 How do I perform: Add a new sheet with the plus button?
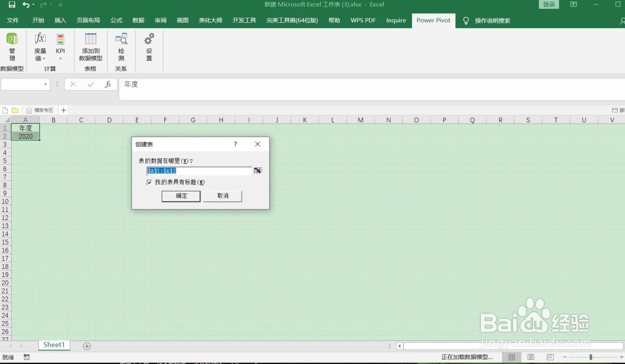pyautogui.click(x=87, y=346)
